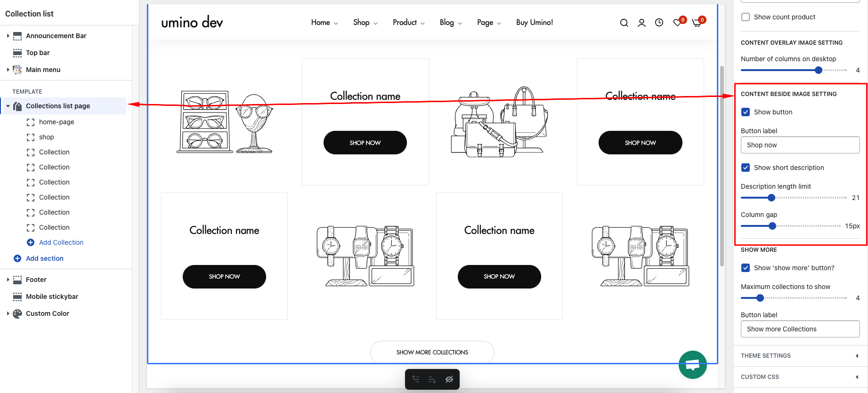Collapse the Collections list page tree
Screen dimensions: 868x393
click(8, 106)
